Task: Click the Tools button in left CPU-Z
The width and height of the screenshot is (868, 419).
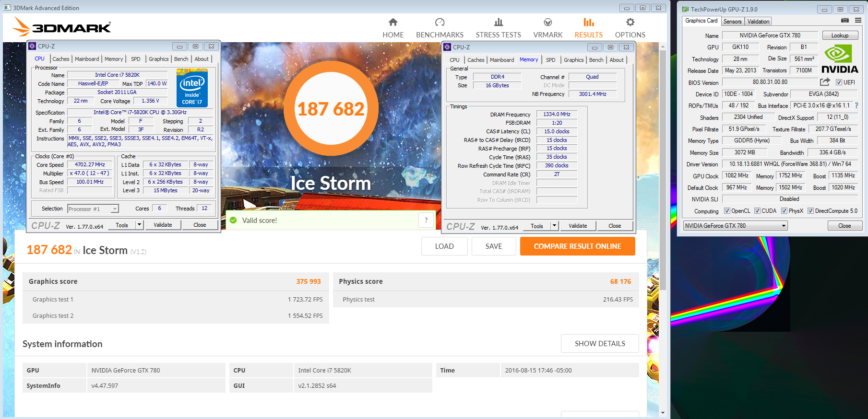Action: click(122, 225)
